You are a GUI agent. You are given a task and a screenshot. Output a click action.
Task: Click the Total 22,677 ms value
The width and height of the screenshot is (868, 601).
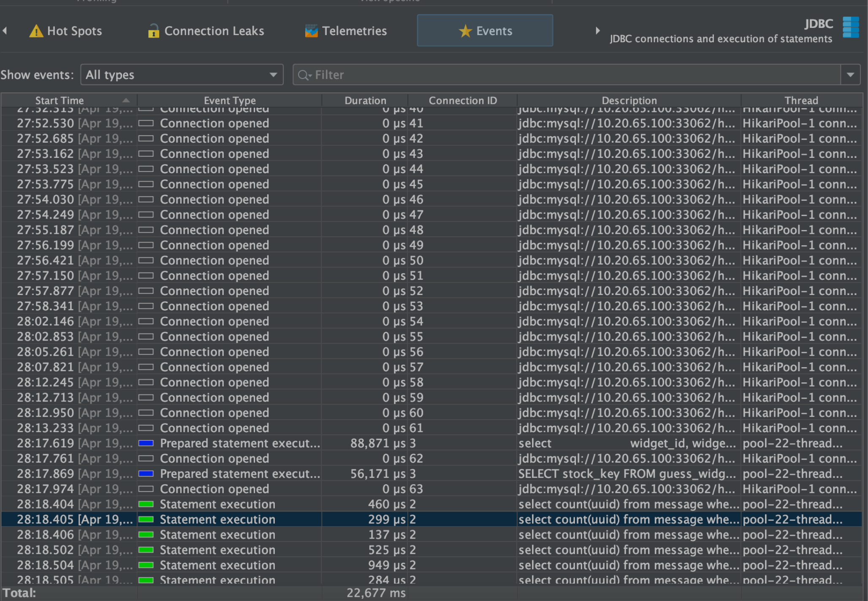click(x=376, y=593)
